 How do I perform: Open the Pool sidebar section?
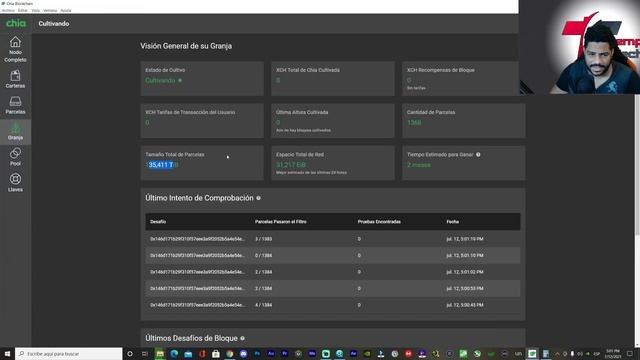16,157
